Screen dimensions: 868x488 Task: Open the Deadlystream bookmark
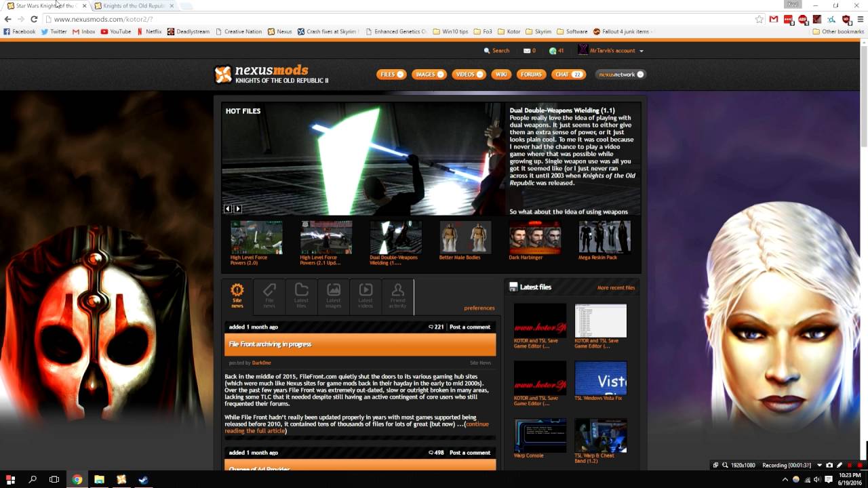pos(189,31)
